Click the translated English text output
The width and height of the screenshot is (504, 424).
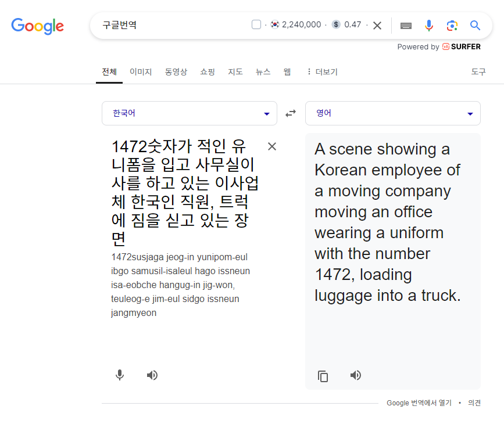pyautogui.click(x=388, y=222)
